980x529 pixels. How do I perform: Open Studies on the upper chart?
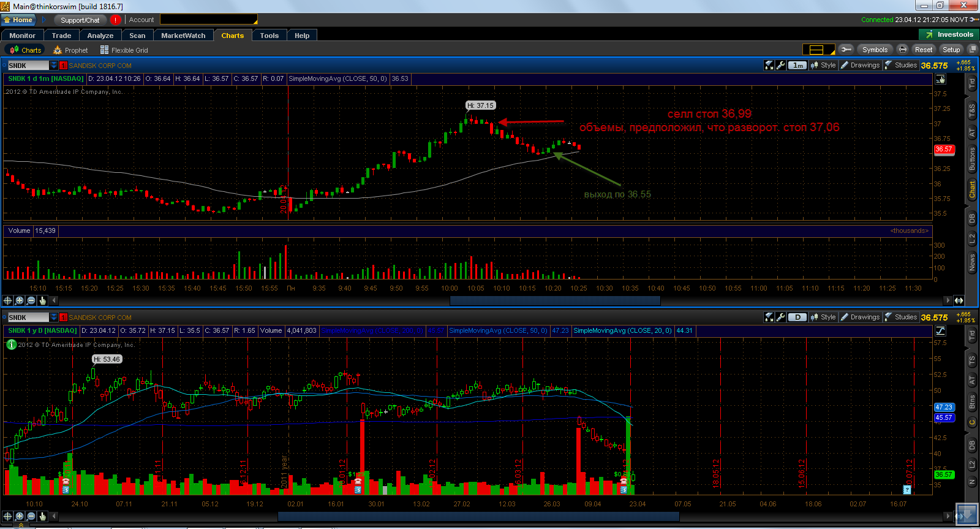[901, 65]
